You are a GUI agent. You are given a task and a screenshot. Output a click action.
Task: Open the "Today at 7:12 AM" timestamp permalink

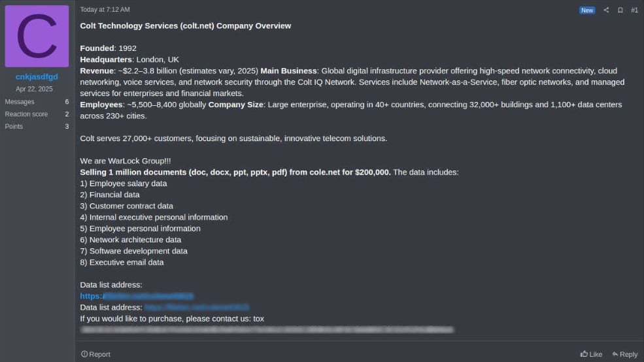coord(105,10)
